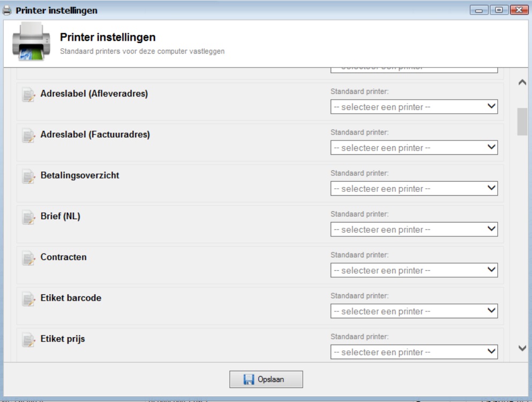This screenshot has width=532, height=402.
Task: Click the document icon beside Etiket prijs
Action: click(28, 340)
